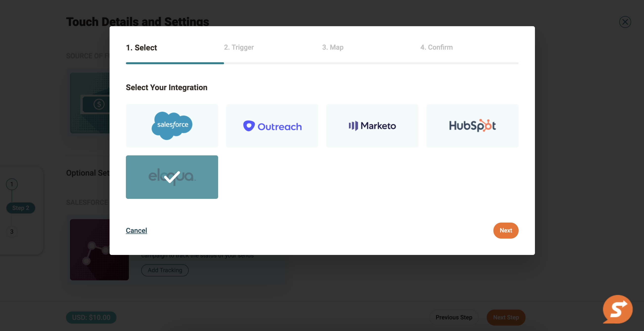The height and width of the screenshot is (331, 644).
Task: Click Add Tracking in the background page
Action: [165, 270]
